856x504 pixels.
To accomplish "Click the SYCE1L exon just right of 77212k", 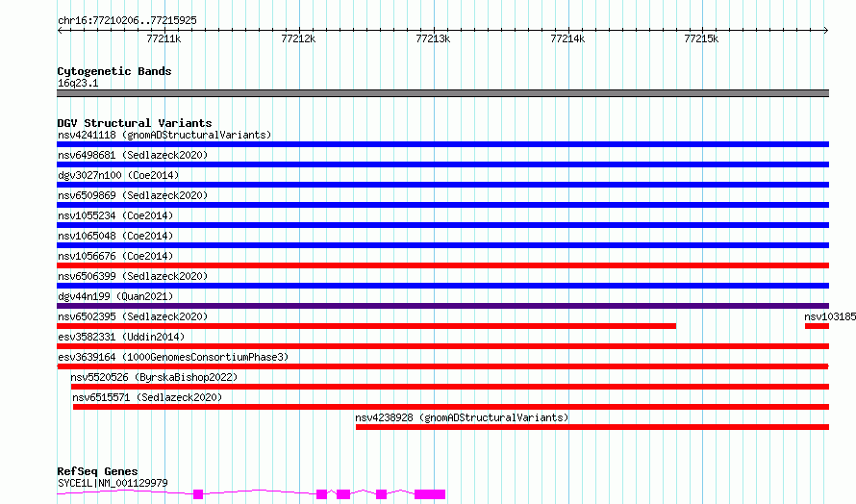I will coord(321,494).
